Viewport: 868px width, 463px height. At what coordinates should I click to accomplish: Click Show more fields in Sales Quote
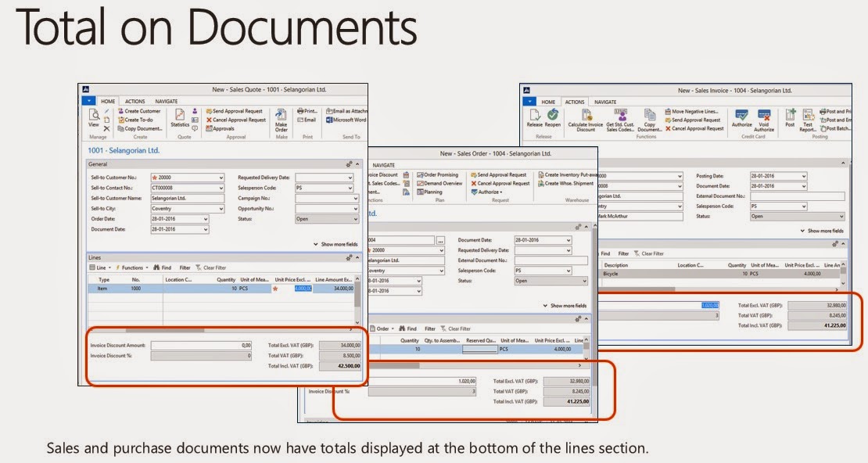coord(335,244)
